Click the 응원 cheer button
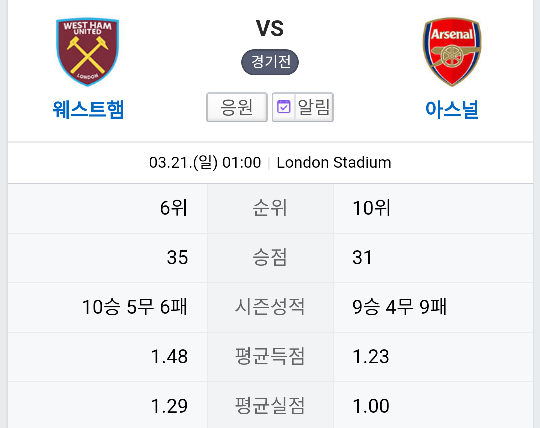Viewport: 540px width, 428px height. [237, 107]
